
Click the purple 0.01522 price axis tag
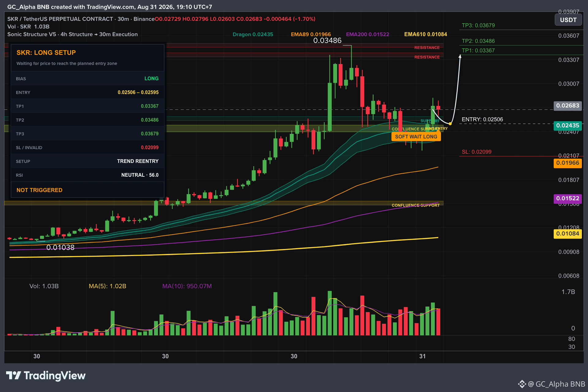pos(568,198)
